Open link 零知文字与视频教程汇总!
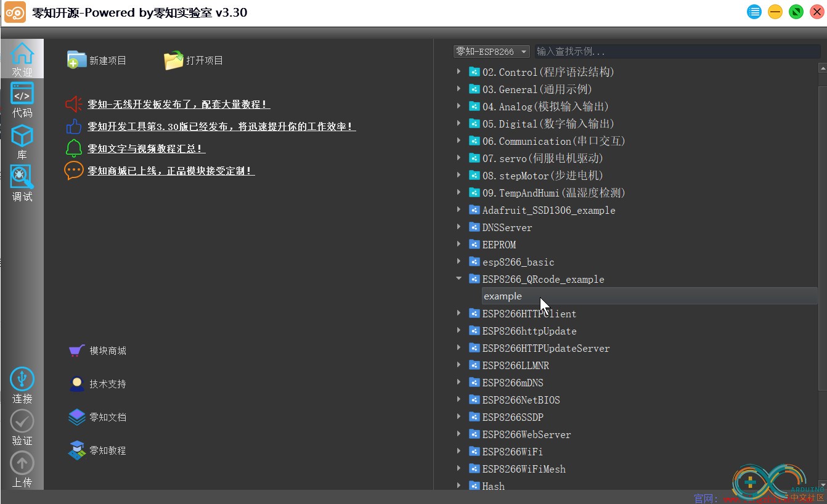The width and height of the screenshot is (827, 504). pyautogui.click(x=146, y=149)
